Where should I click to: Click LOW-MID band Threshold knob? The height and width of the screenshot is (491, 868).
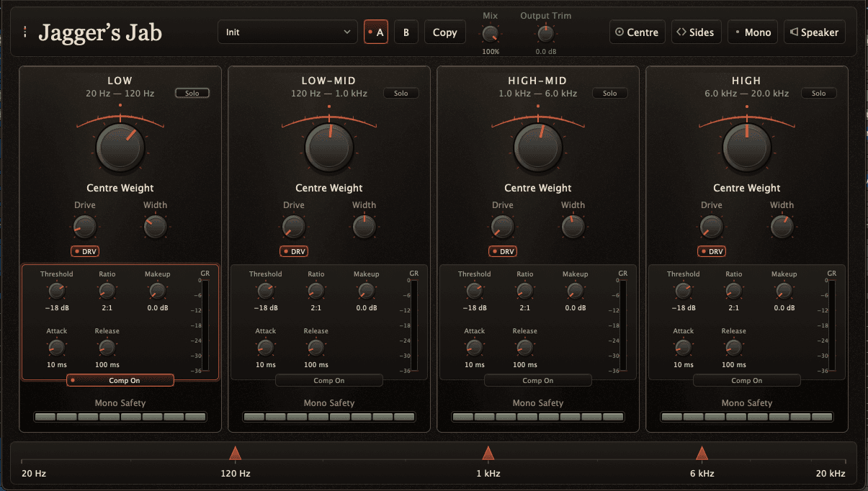tap(265, 291)
